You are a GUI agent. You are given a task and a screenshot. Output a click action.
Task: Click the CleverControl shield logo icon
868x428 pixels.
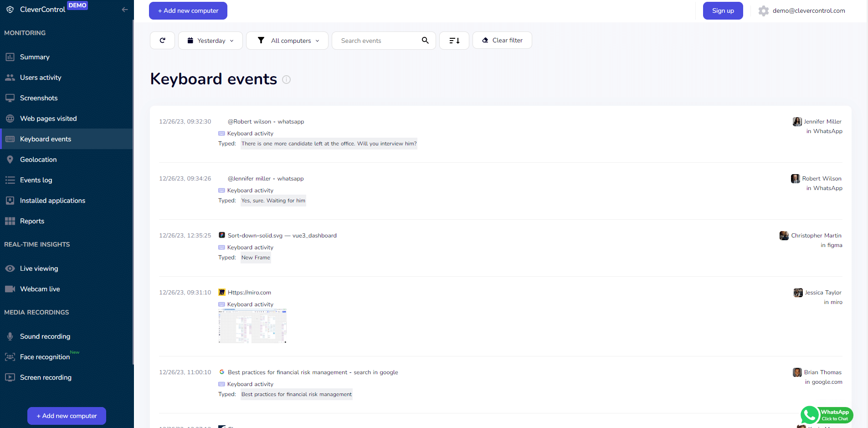(10, 10)
